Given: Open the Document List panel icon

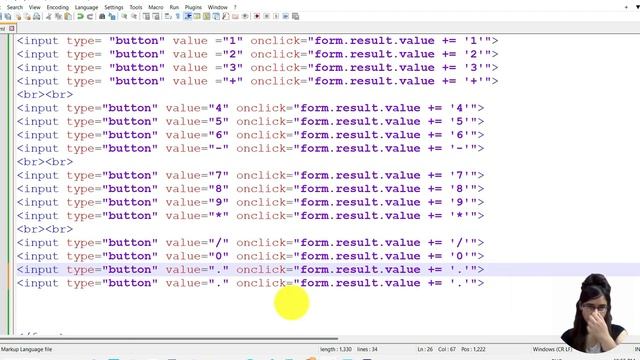Looking at the screenshot, I should click(216, 16).
